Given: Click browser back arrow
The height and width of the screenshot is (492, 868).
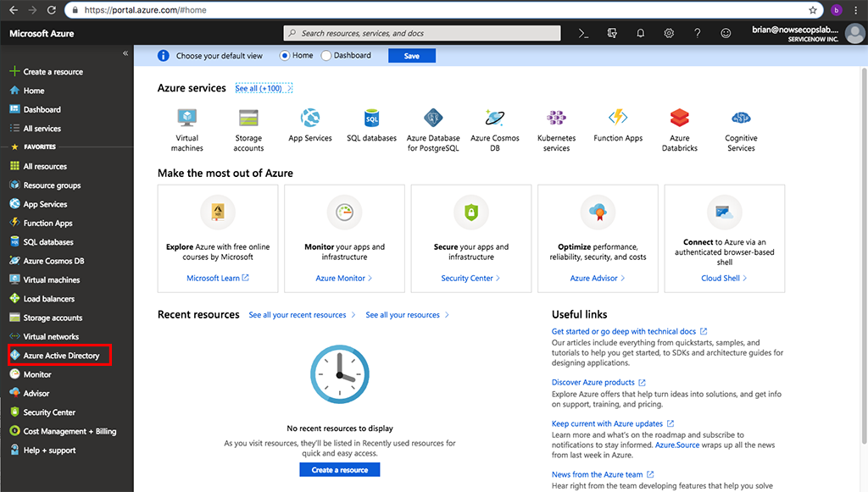Looking at the screenshot, I should 14,10.
